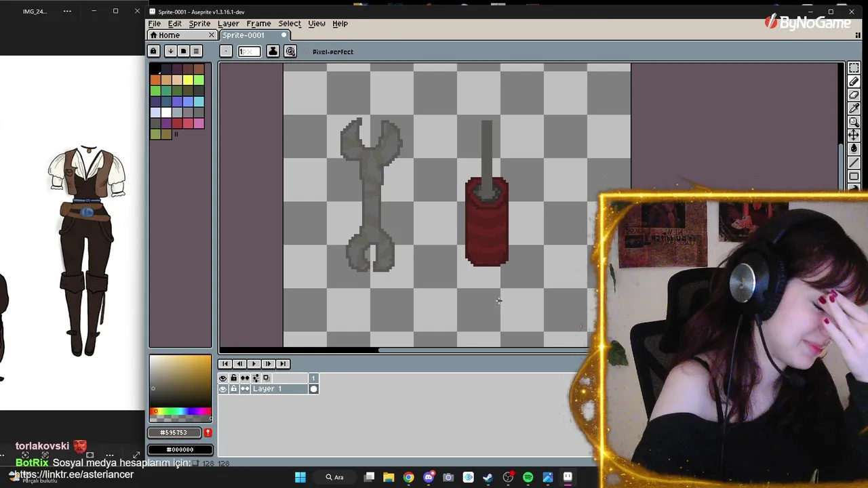Select the Rectangular Marquee tool
Viewport: 868px width, 488px height.
(x=854, y=68)
